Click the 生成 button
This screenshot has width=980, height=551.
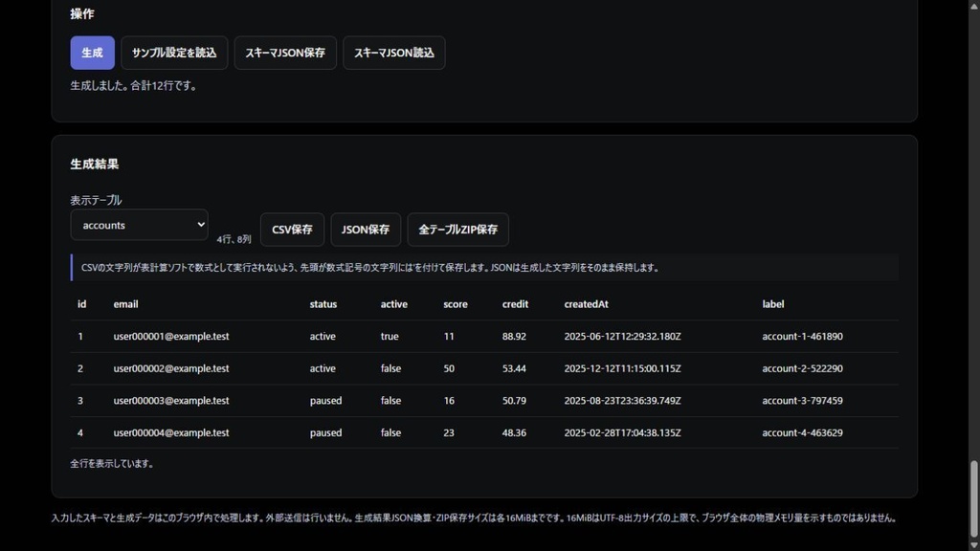point(92,53)
